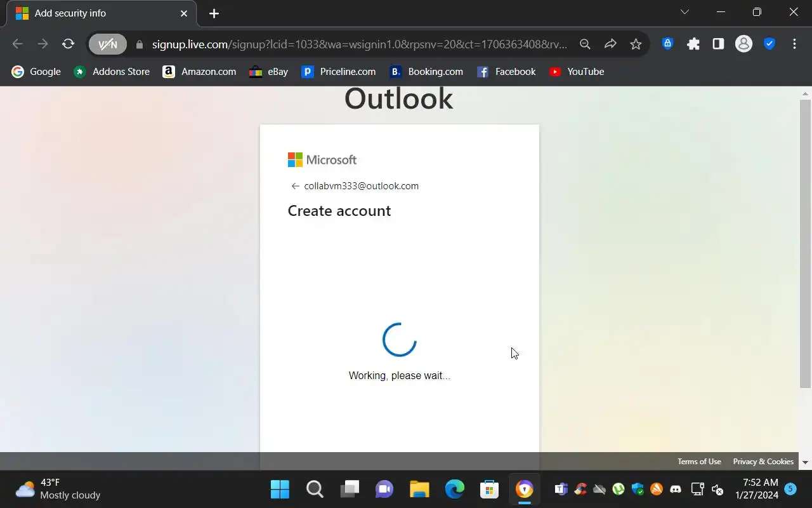Viewport: 812px width, 508px height.
Task: Open the orange Avast tray icon
Action: coord(657,489)
